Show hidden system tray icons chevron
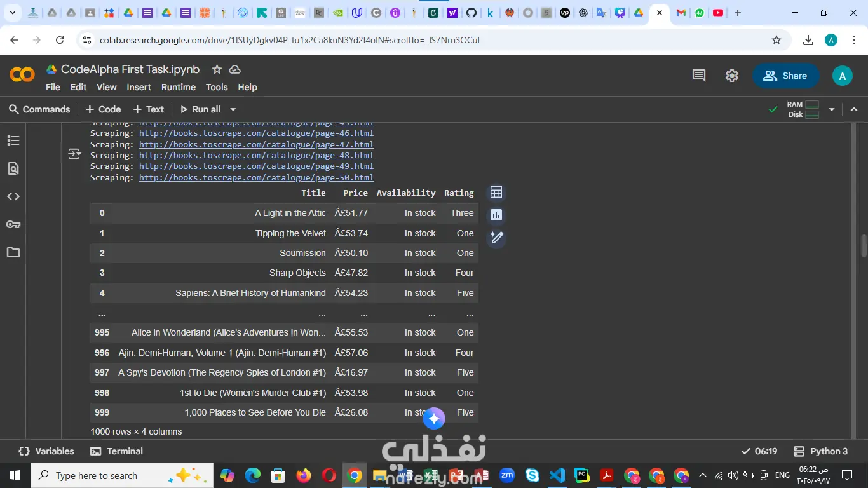The image size is (868, 488). [x=702, y=475]
